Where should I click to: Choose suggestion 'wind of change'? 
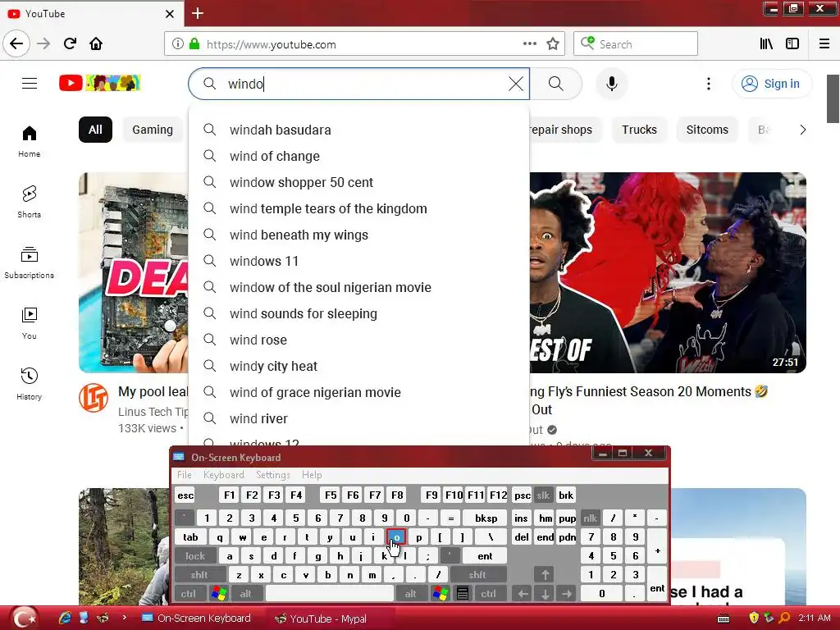pyautogui.click(x=359, y=156)
